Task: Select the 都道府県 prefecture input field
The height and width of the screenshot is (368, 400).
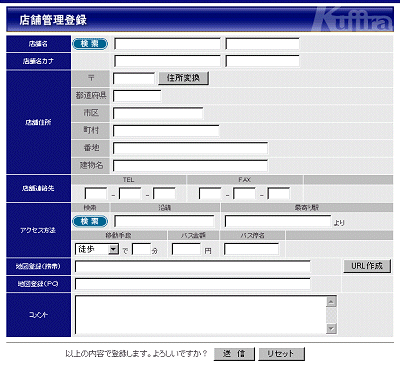Action: click(137, 96)
